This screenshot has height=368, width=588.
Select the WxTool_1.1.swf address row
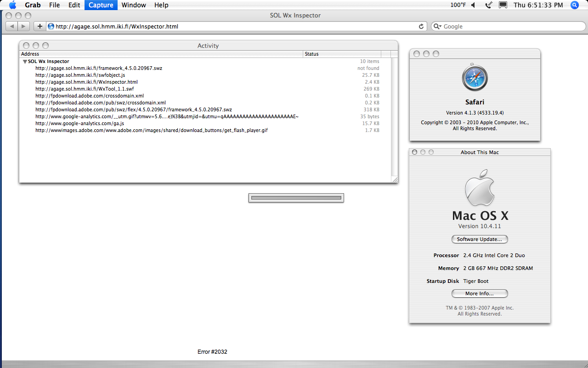pos(205,89)
